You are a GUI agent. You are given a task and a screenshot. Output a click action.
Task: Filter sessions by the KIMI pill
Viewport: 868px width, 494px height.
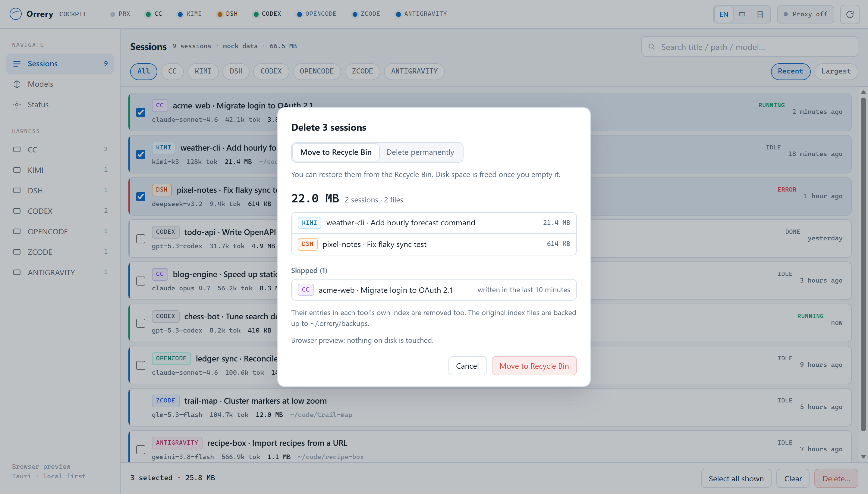tap(203, 71)
